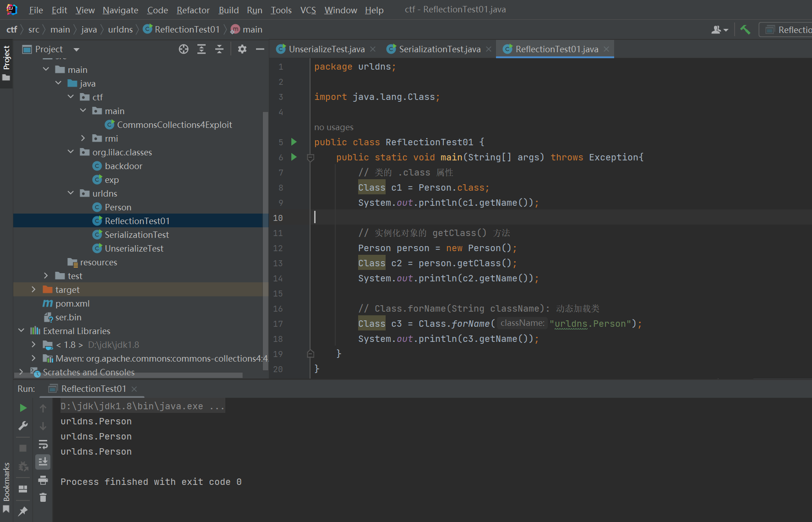Screen dimensions: 812x522
Task: Click Expand All in Project panel
Action: 202,49
